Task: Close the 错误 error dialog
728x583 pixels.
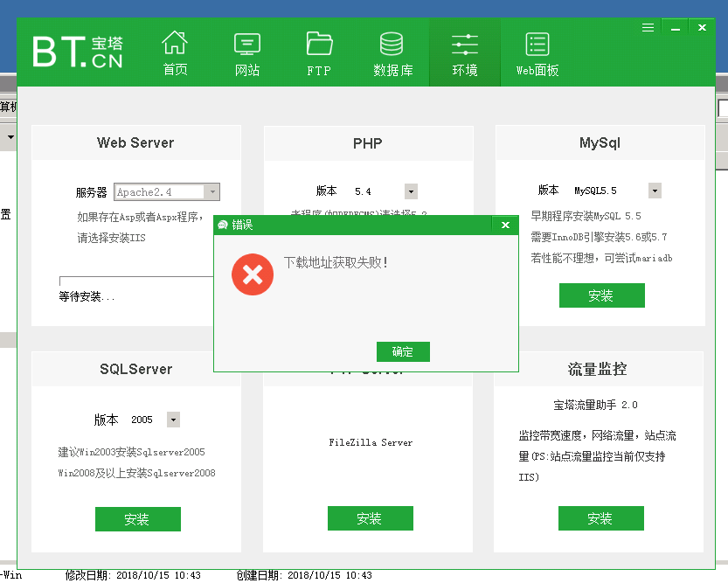Action: tap(505, 226)
